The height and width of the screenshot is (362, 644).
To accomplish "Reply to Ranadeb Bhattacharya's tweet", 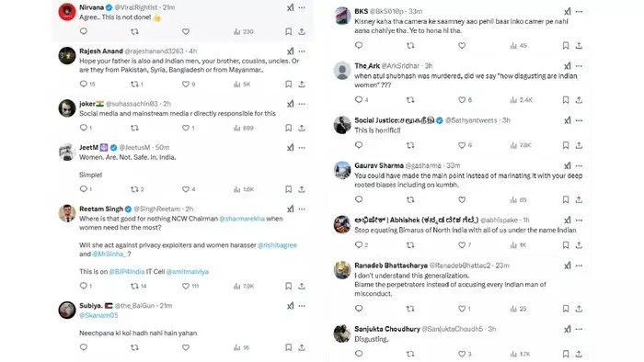I will 359,309.
